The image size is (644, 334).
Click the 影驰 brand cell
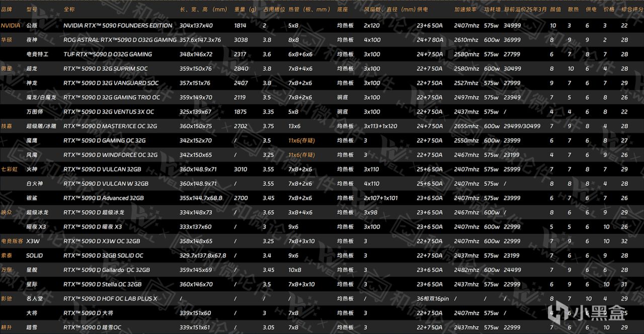tap(7, 299)
